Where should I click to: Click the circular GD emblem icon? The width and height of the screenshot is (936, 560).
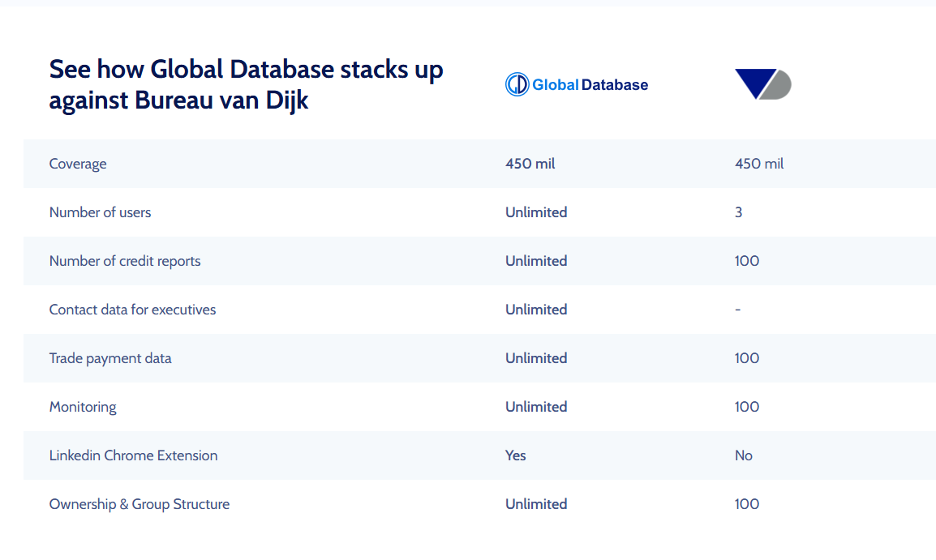tap(517, 84)
